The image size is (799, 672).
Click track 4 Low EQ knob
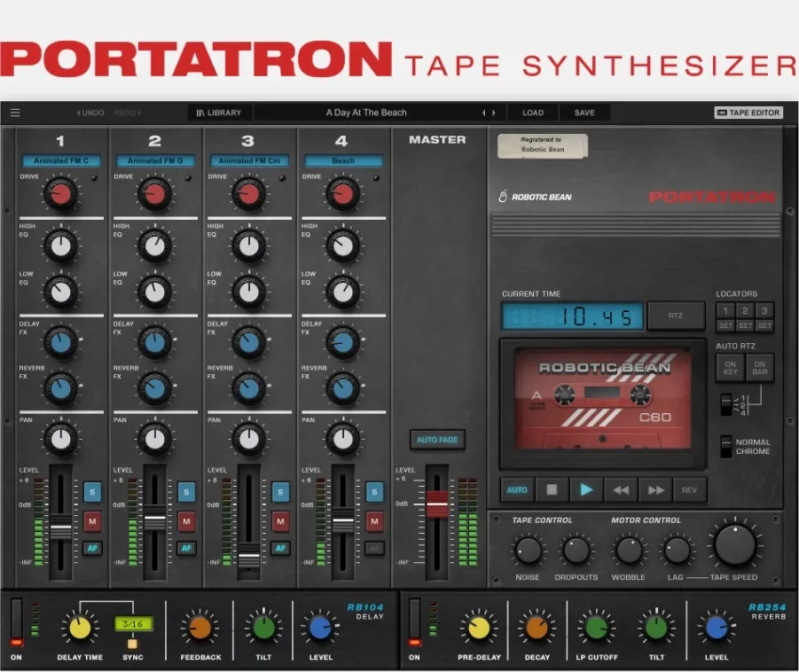343,293
